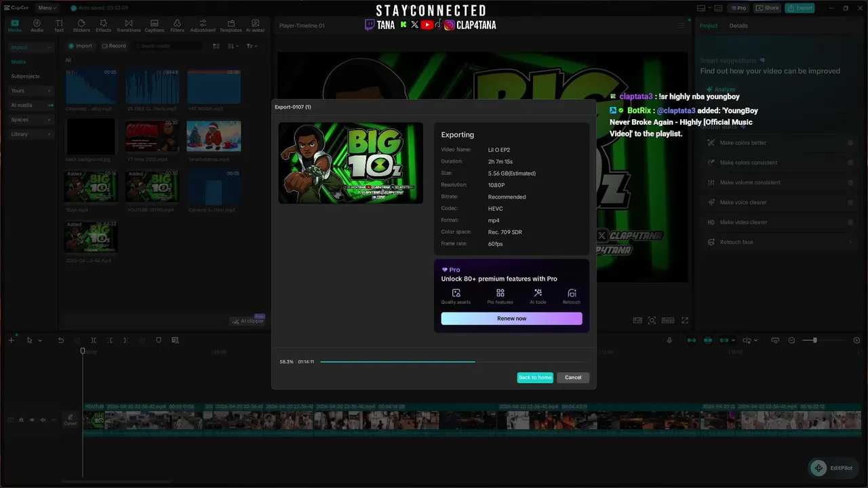The height and width of the screenshot is (488, 868).
Task: Click the Record button
Action: pos(114,46)
